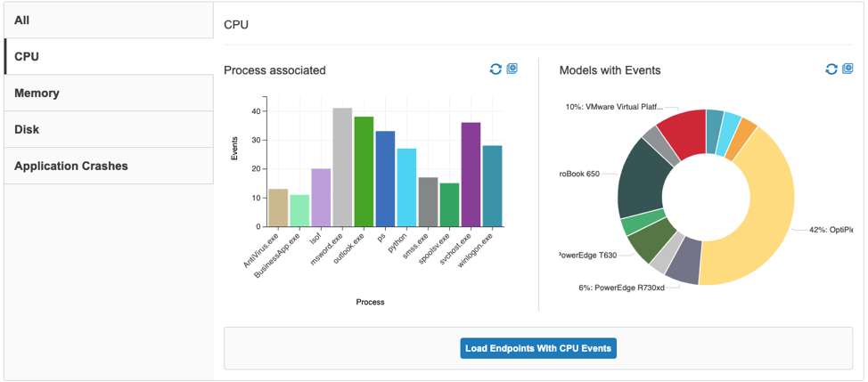Viewport: 868px width, 382px height.
Task: Expand the Process associated chart view
Action: click(512, 69)
